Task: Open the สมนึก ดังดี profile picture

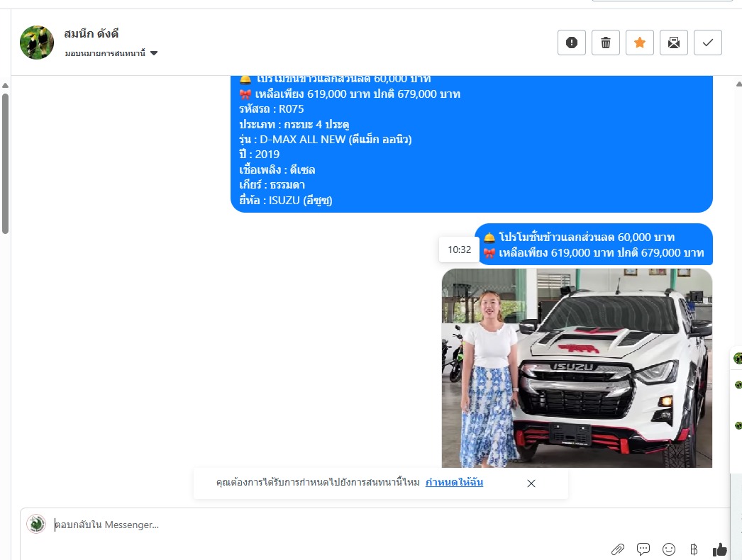Action: (x=37, y=43)
